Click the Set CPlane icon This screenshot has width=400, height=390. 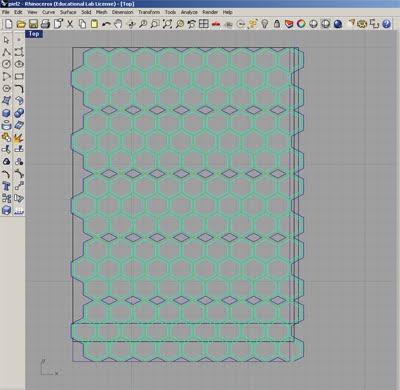[228, 24]
